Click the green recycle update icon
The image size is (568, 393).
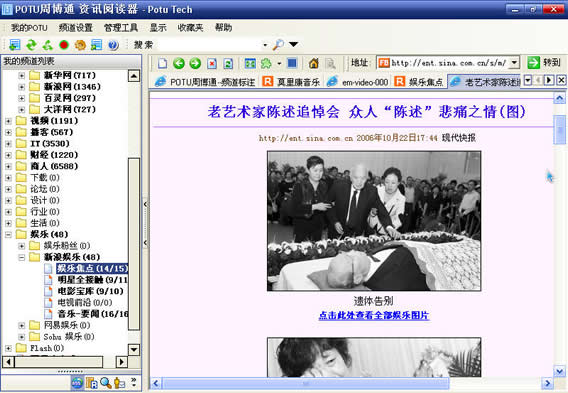point(48,45)
